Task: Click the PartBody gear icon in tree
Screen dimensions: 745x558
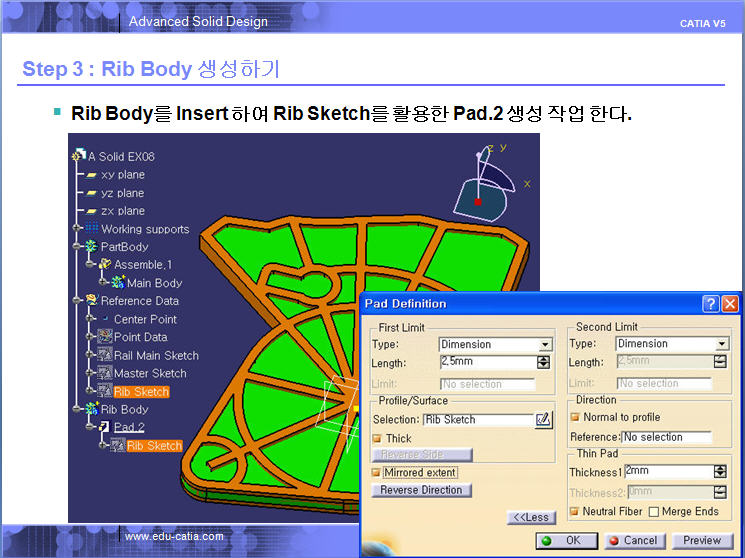Action: pyautogui.click(x=90, y=247)
